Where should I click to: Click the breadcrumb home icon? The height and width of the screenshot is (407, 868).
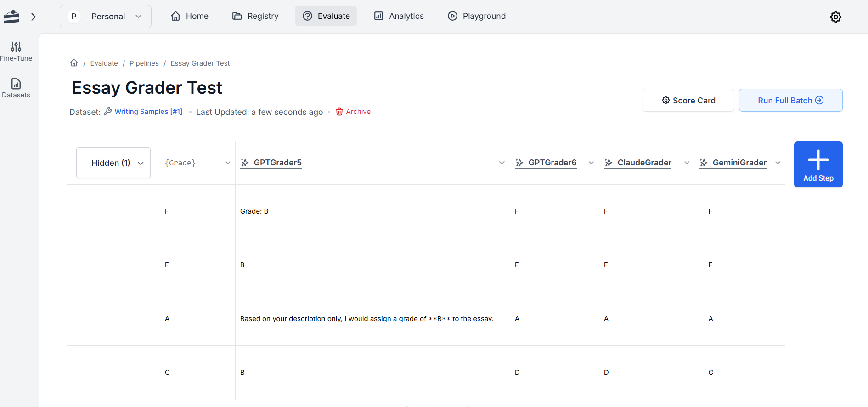(x=74, y=63)
